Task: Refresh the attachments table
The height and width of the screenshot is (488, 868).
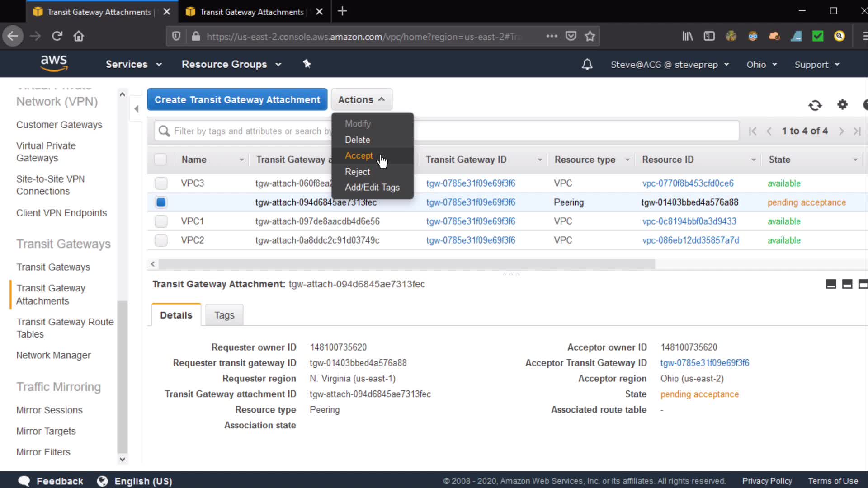Action: pos(815,105)
